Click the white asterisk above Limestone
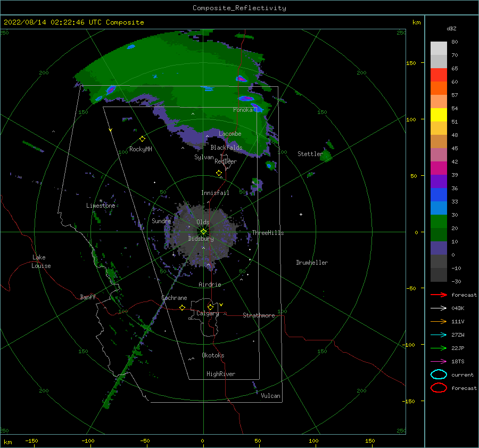This screenshot has height=448, width=479. [101, 201]
